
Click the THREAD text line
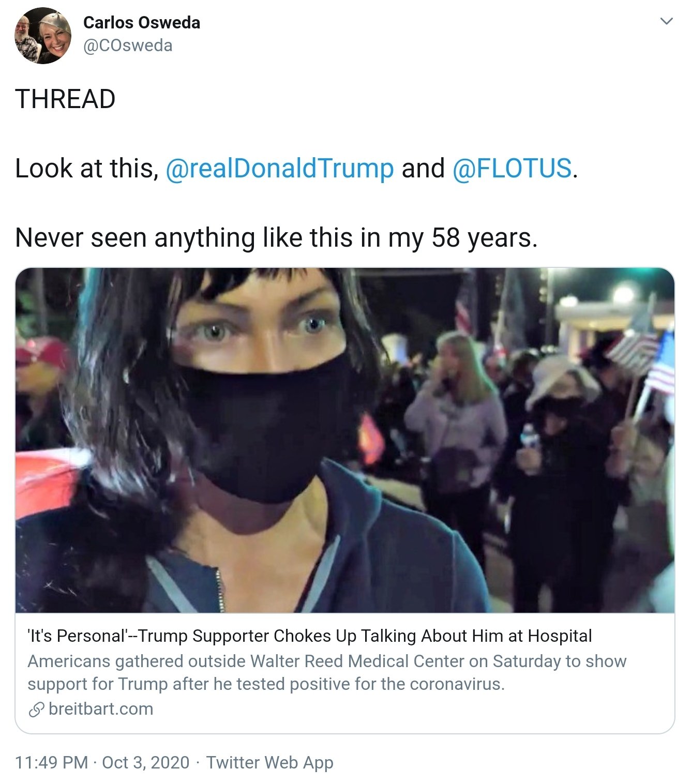[x=65, y=99]
